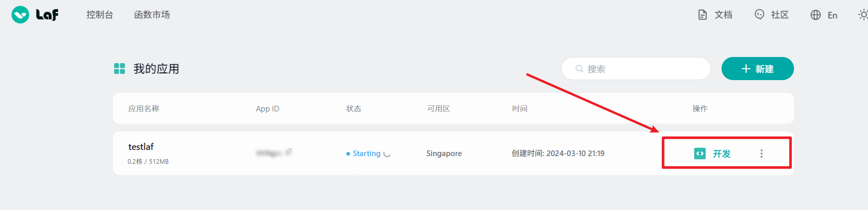Click the globe language icon
Screen dimensions: 868x210
click(816, 15)
